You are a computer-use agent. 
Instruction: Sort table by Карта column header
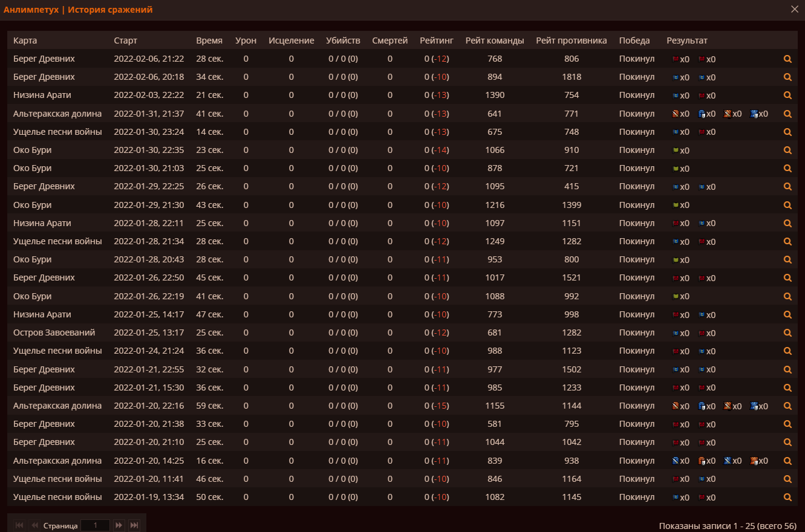pyautogui.click(x=25, y=41)
